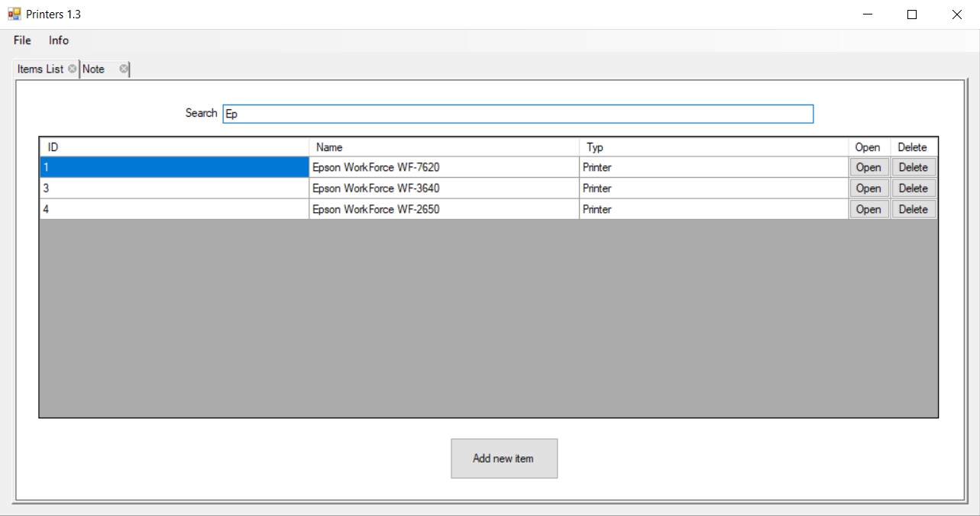
Task: Select the Epson WorkForce WF-2650 name cell
Action: 444,209
